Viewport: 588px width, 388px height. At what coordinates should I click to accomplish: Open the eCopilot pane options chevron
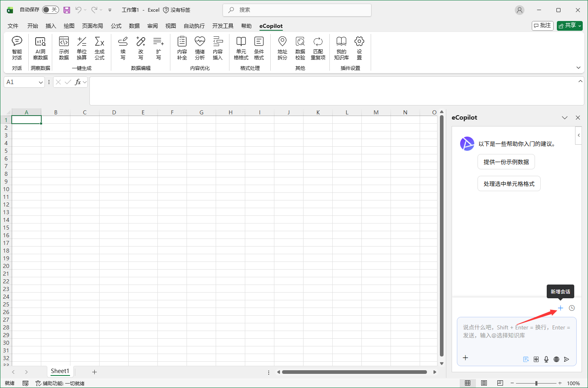click(x=565, y=118)
